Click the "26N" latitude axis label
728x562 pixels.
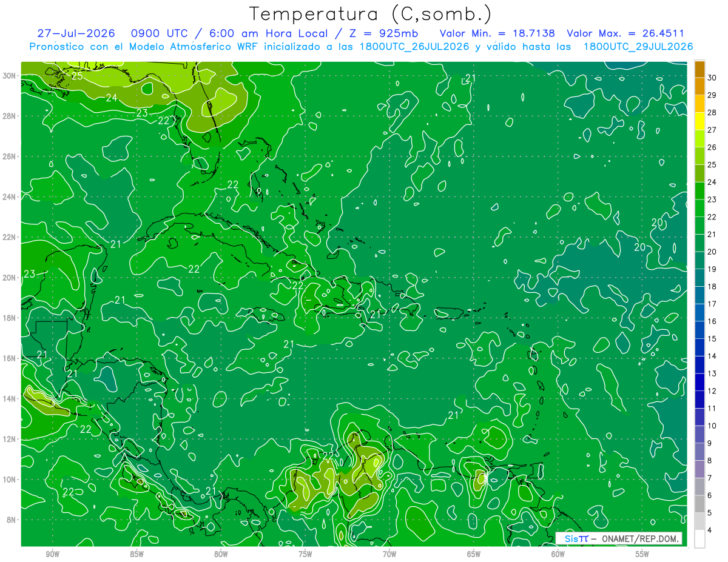click(10, 156)
